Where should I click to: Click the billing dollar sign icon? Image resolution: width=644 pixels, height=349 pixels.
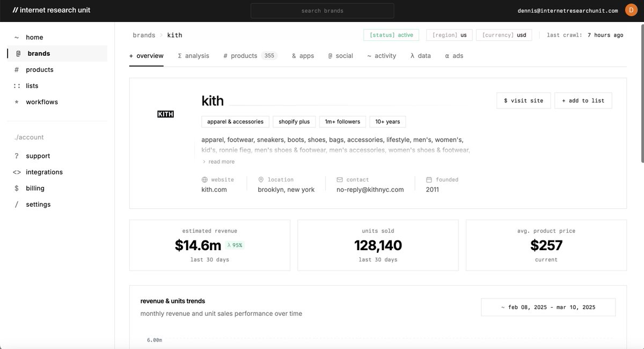17,188
